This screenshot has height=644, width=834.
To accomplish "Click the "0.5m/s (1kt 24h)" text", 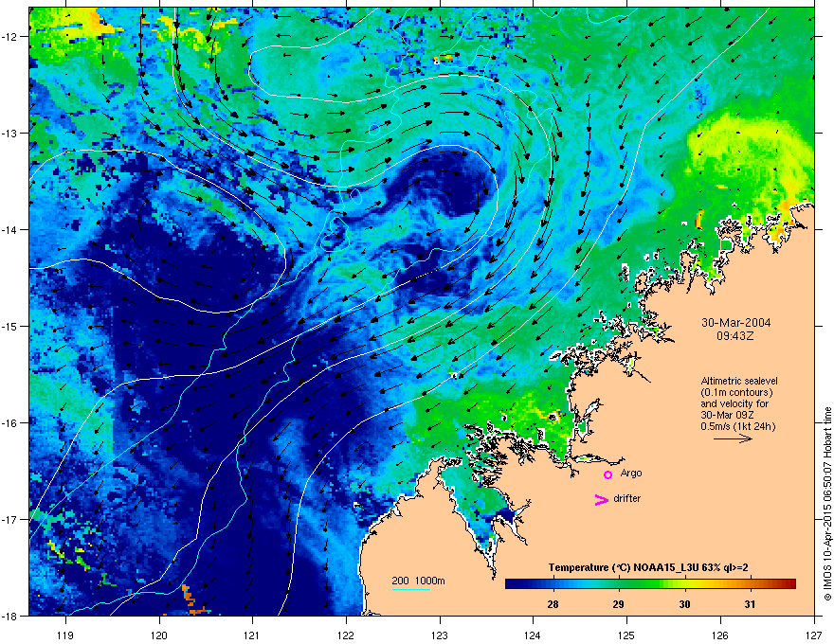I will (x=737, y=426).
